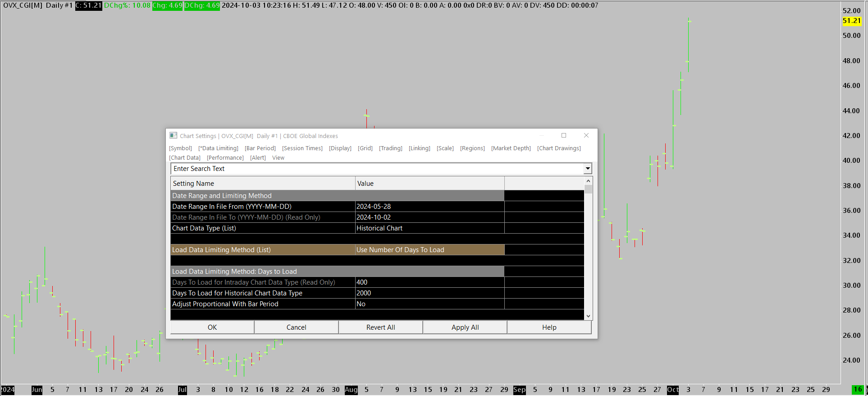The width and height of the screenshot is (868, 396).
Task: Click the Chart Settings window icon
Action: pyautogui.click(x=173, y=135)
